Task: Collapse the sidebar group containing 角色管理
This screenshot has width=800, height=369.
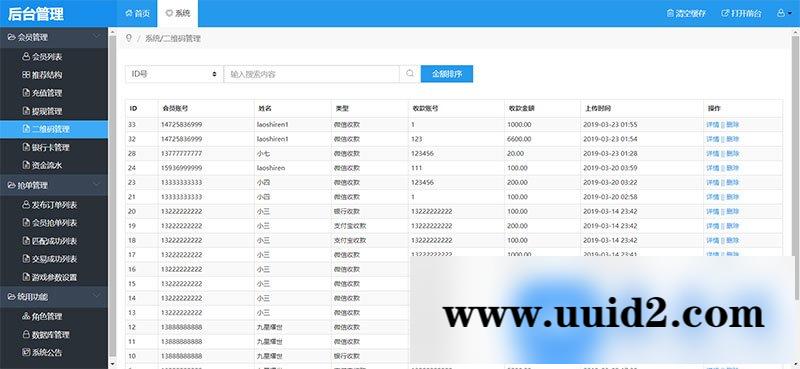Action: [54, 296]
